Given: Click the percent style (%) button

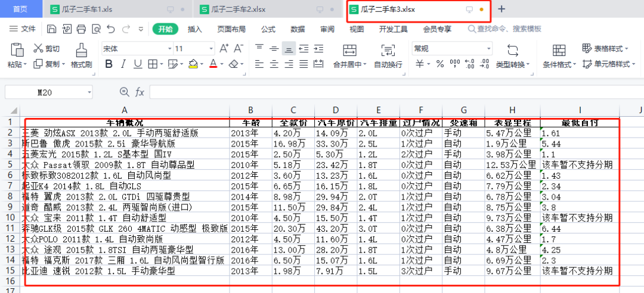Looking at the screenshot, I should 440,64.
